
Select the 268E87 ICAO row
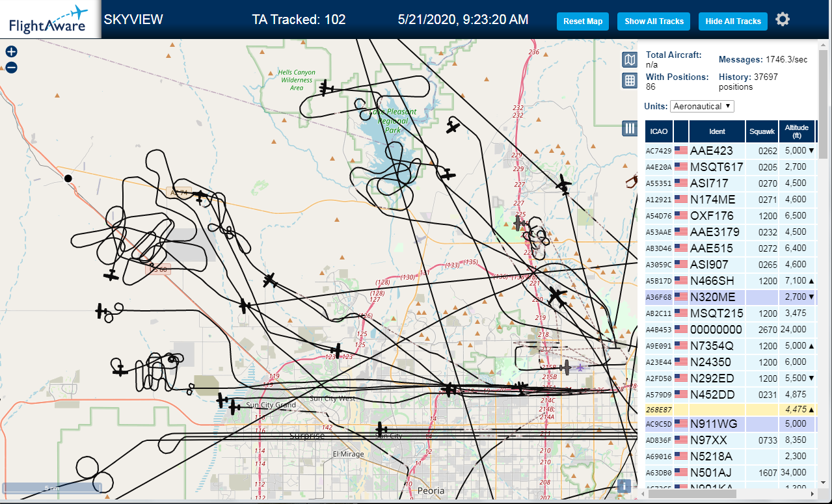pos(731,410)
